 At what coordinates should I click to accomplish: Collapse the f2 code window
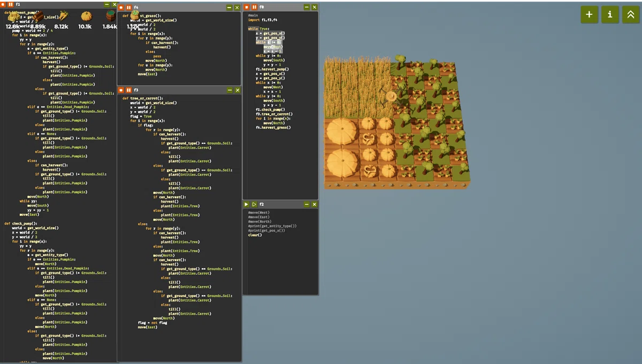tap(307, 204)
